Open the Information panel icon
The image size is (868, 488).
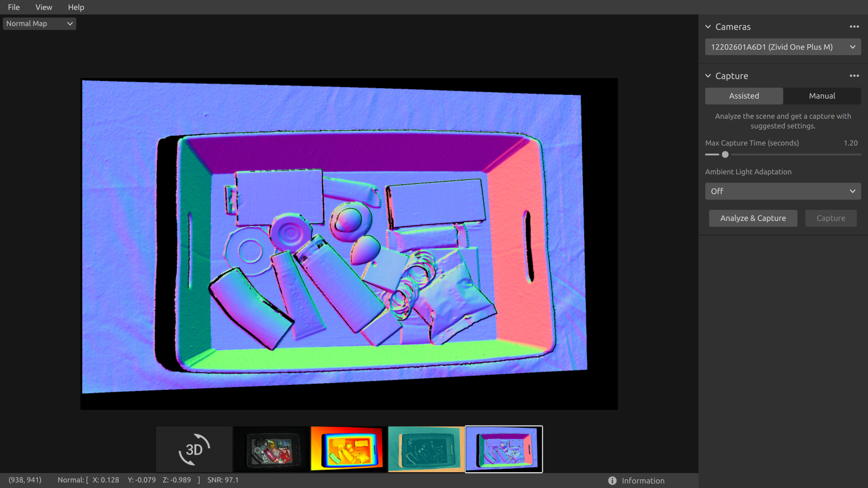(x=612, y=481)
